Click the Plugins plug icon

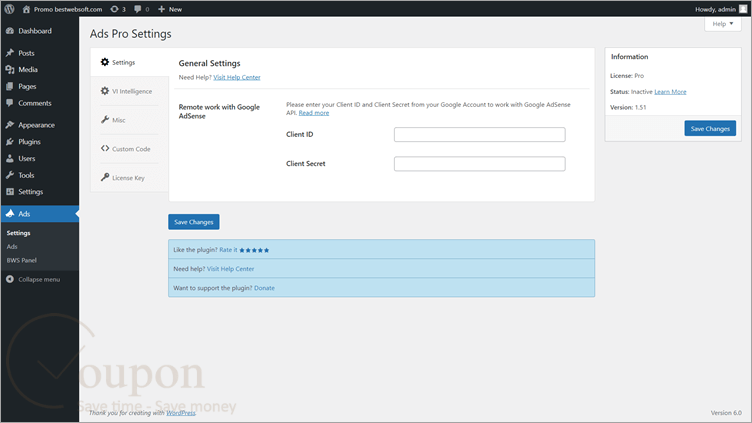point(10,141)
